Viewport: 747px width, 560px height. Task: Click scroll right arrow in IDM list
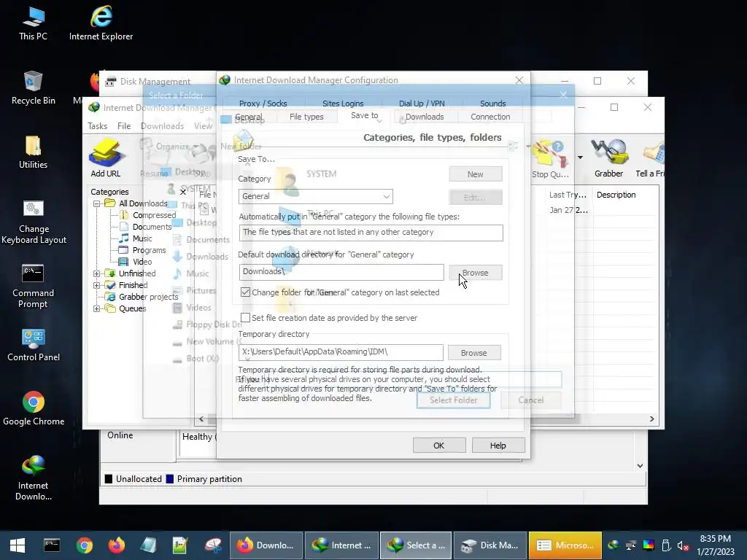tap(651, 419)
